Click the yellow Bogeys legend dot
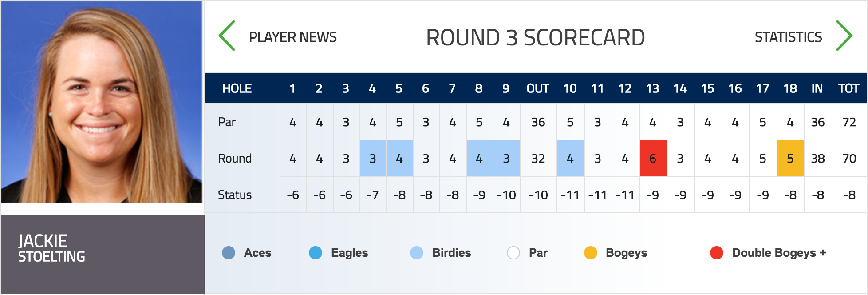Viewport: 868px width, 295px height. [x=591, y=253]
